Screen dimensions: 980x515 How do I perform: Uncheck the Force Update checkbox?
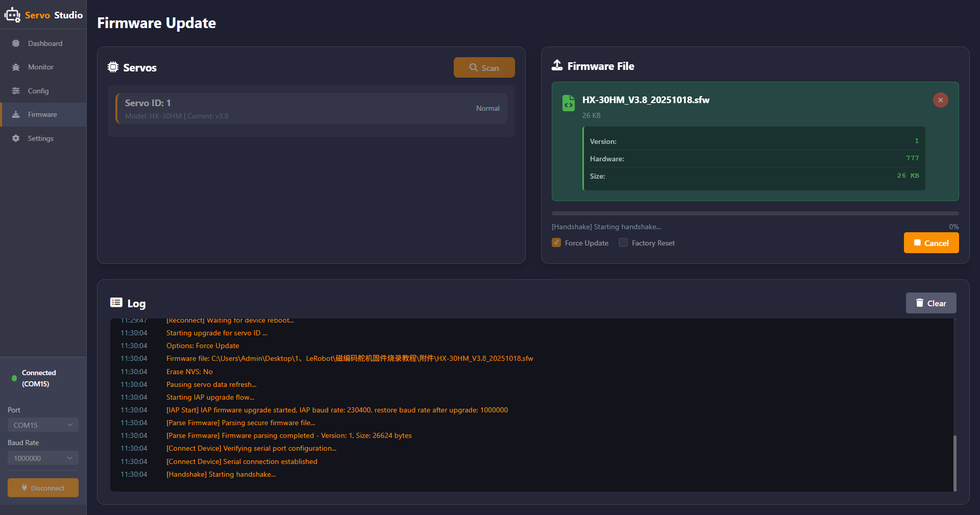(x=556, y=243)
